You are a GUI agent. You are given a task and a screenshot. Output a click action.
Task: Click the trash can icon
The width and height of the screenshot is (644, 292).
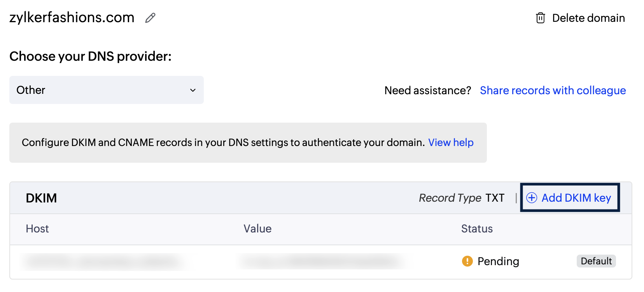pos(540,18)
